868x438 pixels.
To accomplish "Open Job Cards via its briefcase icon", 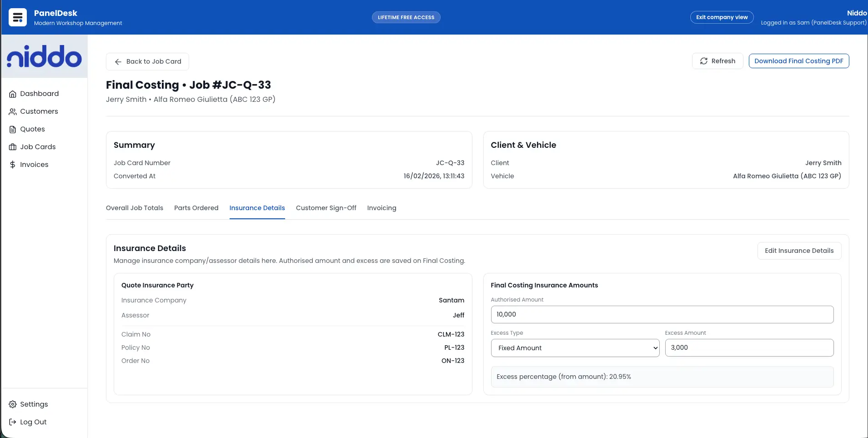I will (x=12, y=147).
